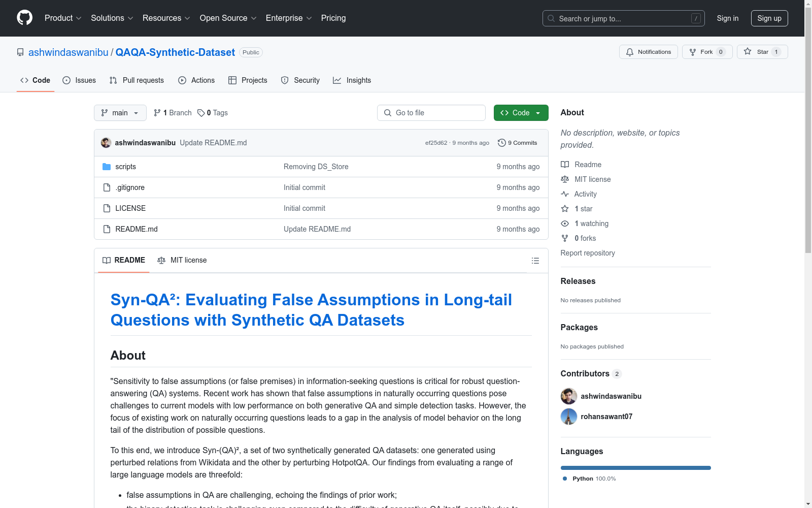812x508 pixels.
Task: Click the fork icon beside 0 forks
Action: pos(565,238)
